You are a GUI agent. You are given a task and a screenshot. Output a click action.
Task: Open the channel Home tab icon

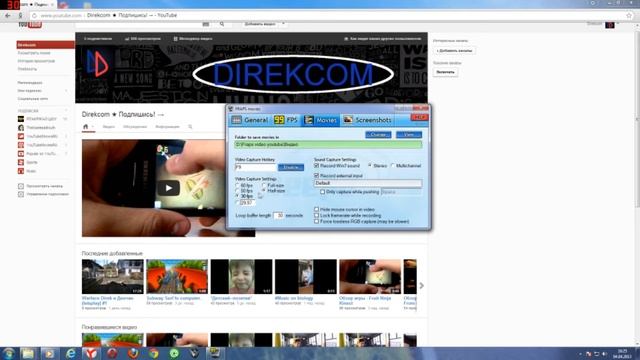click(85, 127)
